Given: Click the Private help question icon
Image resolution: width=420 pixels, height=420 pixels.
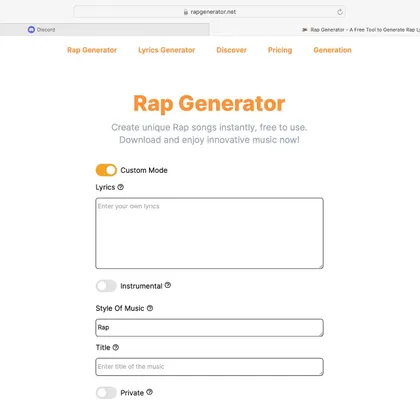Looking at the screenshot, I should pyautogui.click(x=149, y=392).
